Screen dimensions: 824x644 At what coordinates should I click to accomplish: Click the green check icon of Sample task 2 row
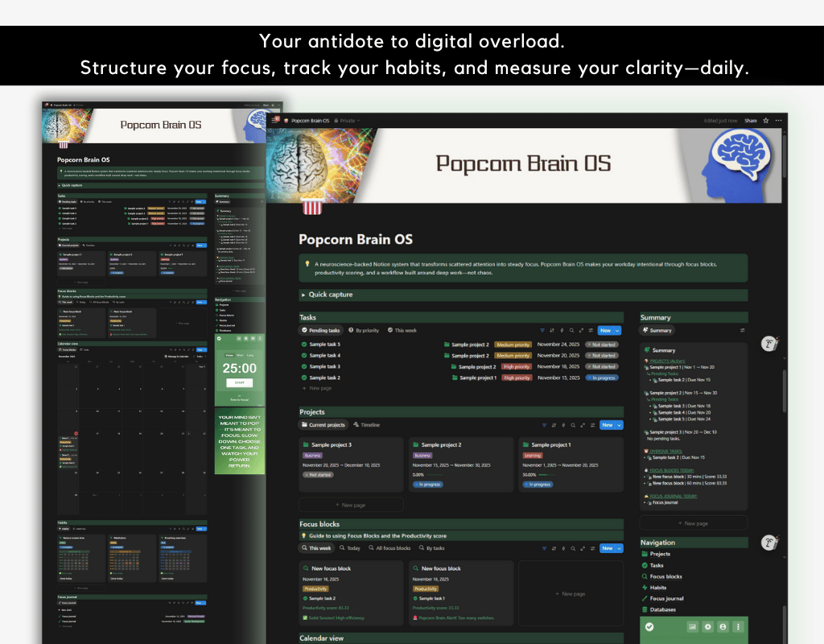[x=303, y=378]
